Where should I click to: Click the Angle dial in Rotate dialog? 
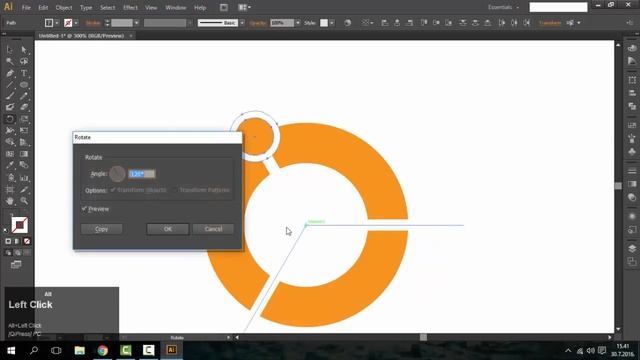[x=117, y=174]
